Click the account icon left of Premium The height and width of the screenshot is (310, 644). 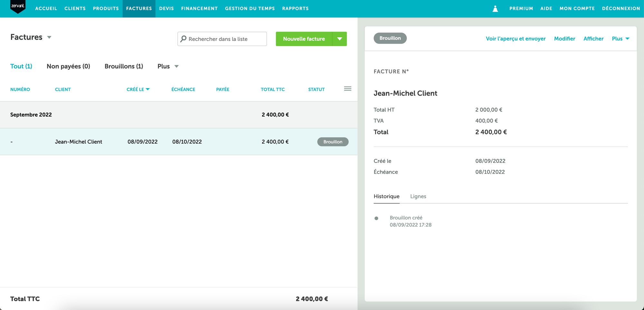coord(495,8)
